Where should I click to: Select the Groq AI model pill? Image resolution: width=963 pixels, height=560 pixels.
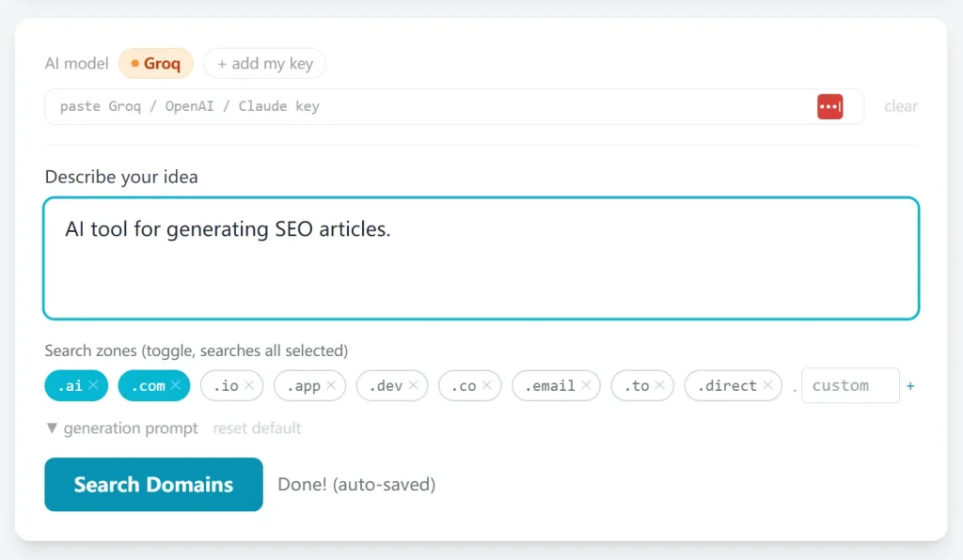pyautogui.click(x=155, y=63)
